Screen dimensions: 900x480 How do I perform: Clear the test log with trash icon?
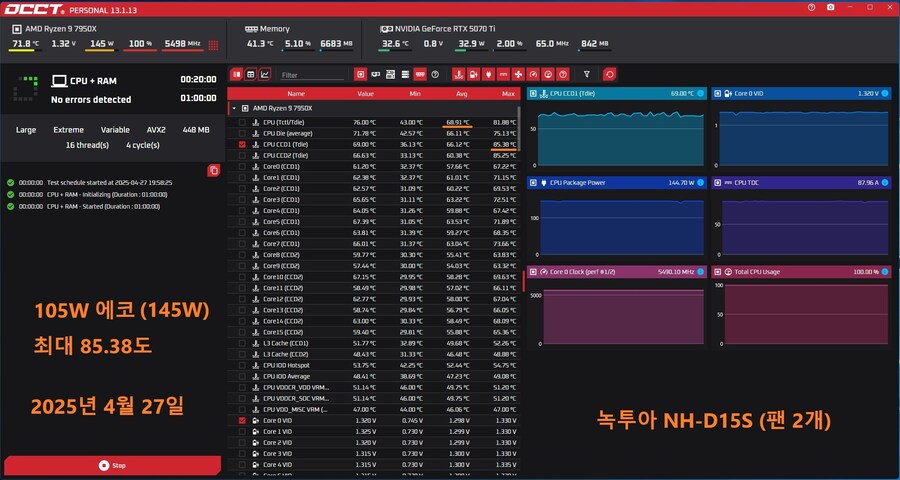click(x=213, y=171)
